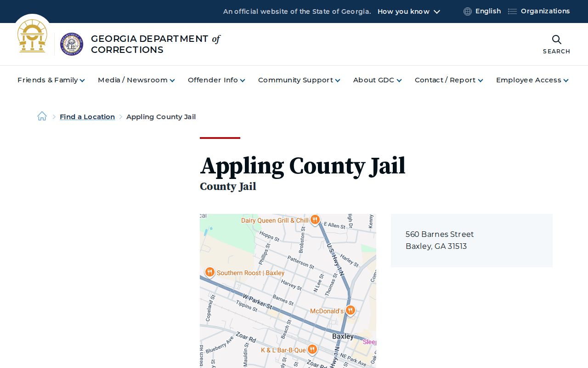Go to home via breadcrumb house icon

tap(42, 116)
